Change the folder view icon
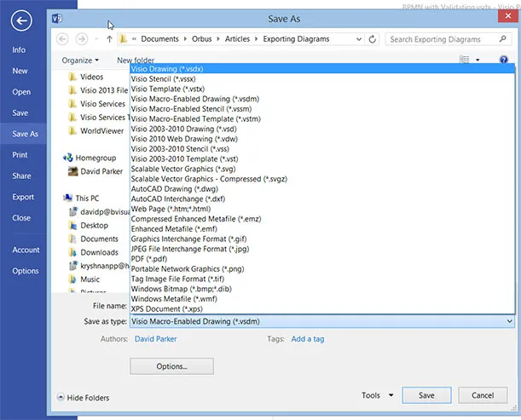This screenshot has height=420, width=521. tap(464, 60)
